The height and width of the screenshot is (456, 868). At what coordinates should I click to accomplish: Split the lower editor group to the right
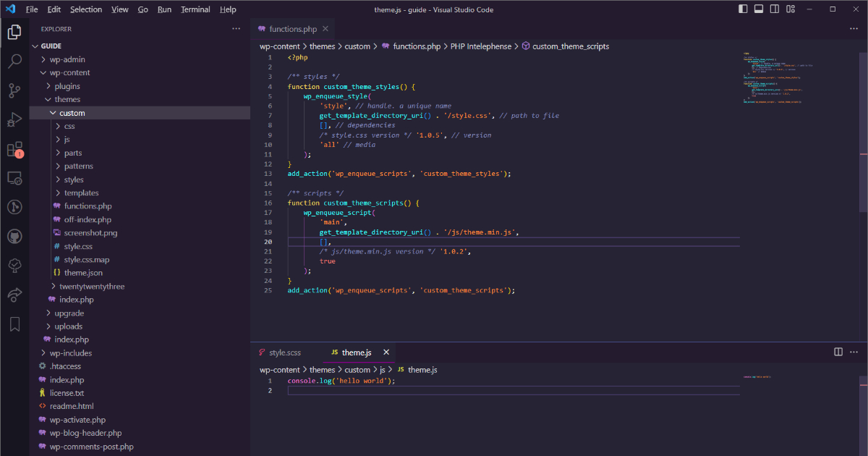[838, 352]
